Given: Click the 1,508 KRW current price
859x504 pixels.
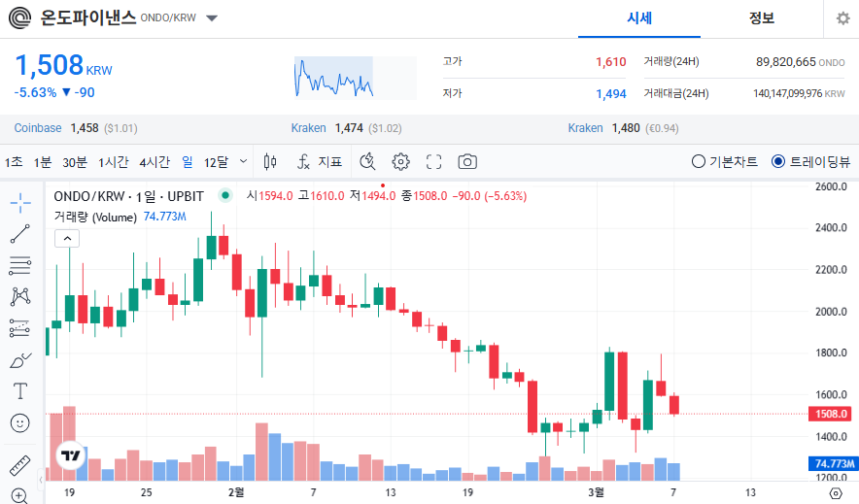Looking at the screenshot, I should click(x=63, y=66).
